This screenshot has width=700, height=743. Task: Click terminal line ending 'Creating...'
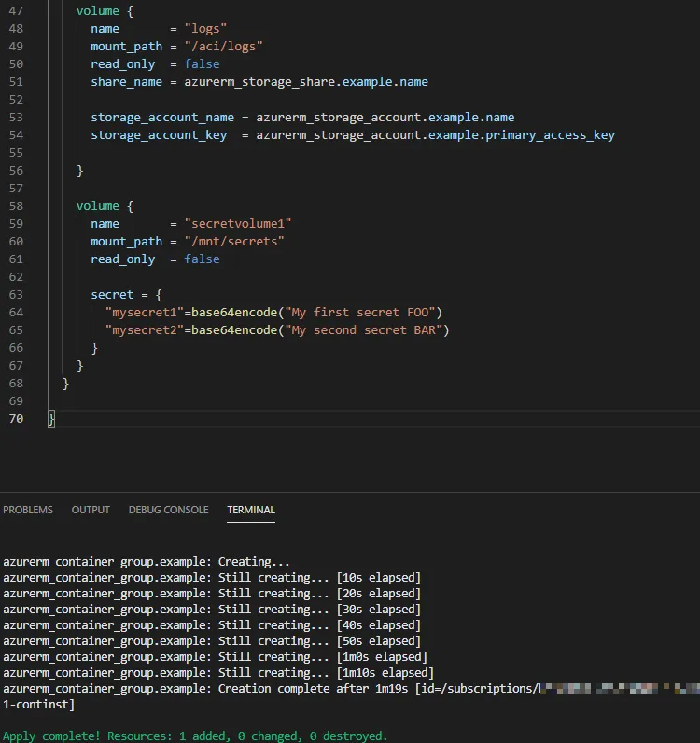click(147, 562)
